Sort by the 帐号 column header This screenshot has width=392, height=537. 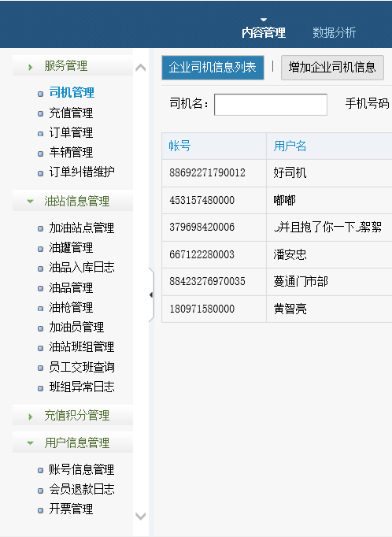(x=179, y=146)
